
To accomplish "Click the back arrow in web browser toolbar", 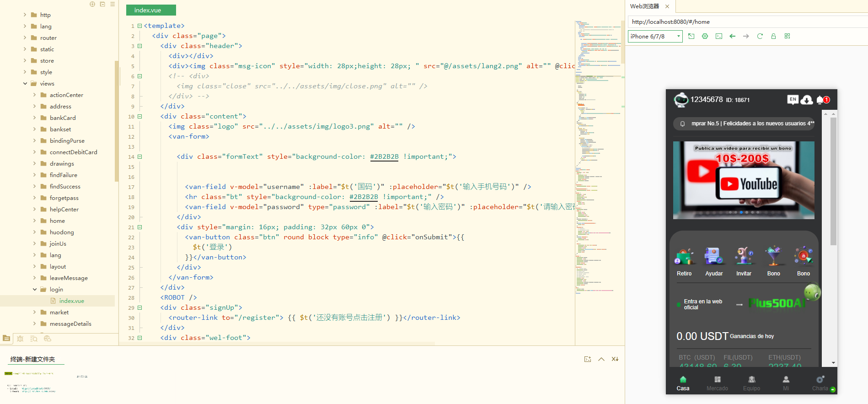I will coord(732,36).
